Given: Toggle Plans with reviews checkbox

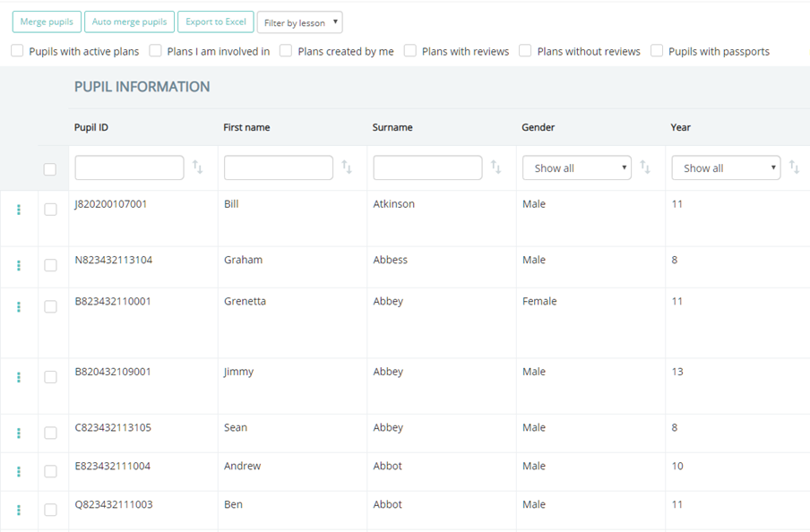Looking at the screenshot, I should (410, 51).
